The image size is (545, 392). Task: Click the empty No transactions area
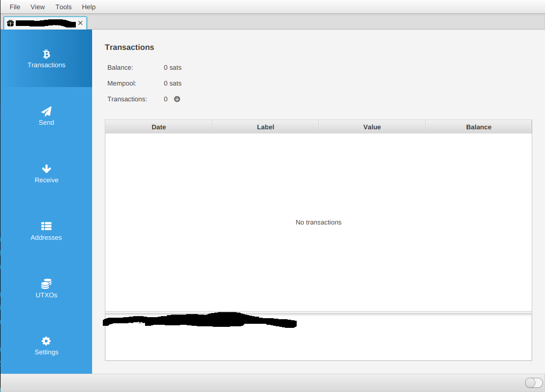[319, 222]
